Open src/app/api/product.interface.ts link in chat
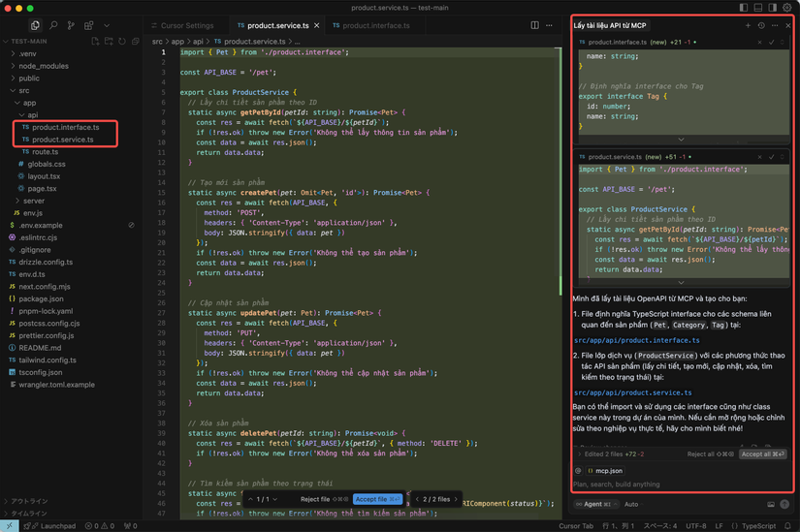 [x=637, y=340]
